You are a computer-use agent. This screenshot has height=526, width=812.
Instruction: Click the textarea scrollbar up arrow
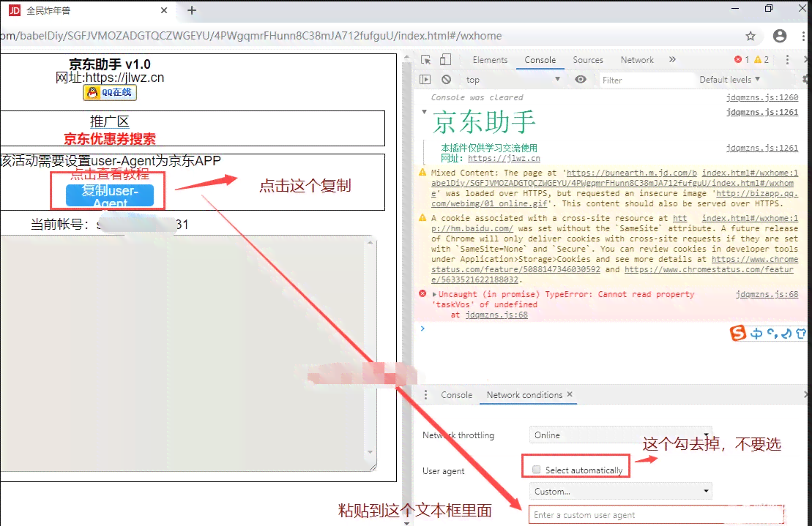370,242
